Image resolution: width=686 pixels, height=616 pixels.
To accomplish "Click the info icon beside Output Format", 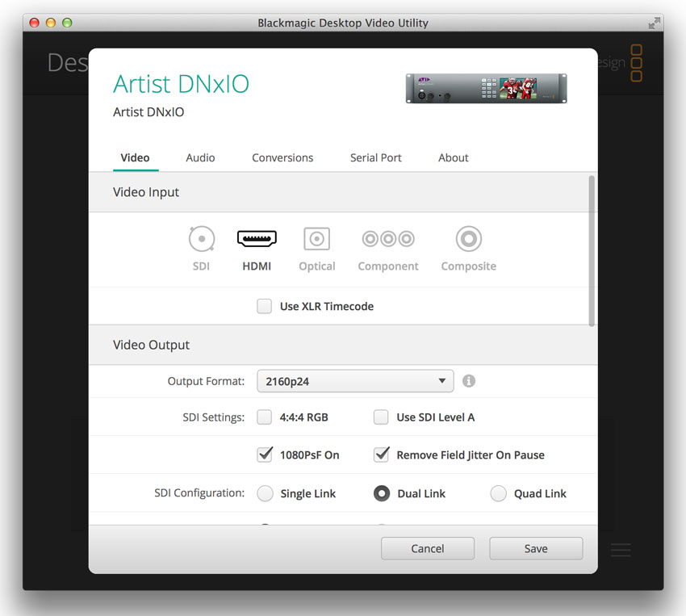I will click(x=469, y=381).
